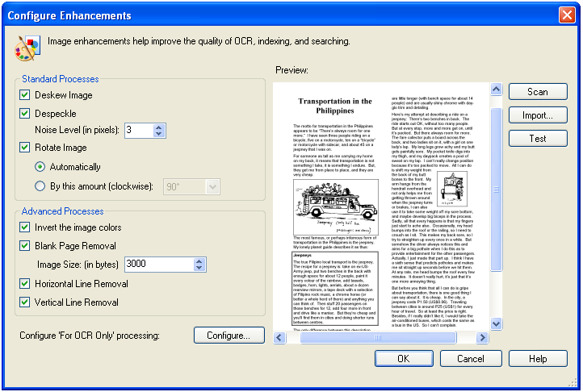Viewport: 583px width, 392px height.
Task: Run the Test button
Action: [x=538, y=139]
